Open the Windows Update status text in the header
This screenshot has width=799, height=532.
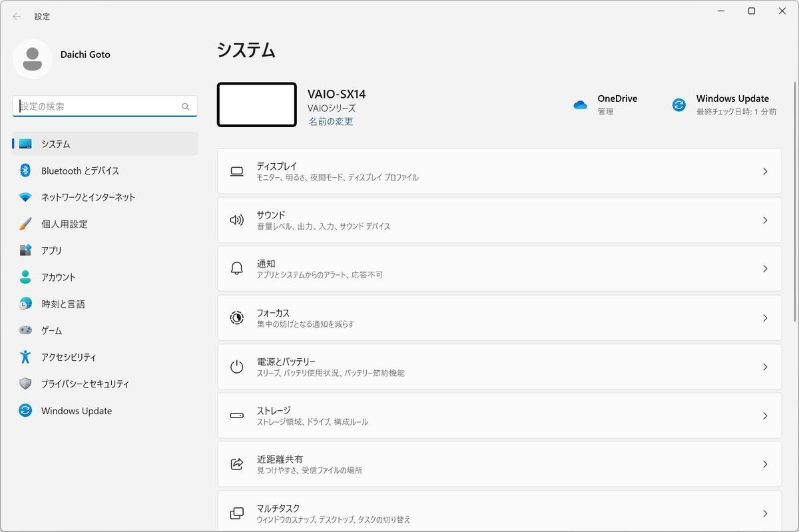[x=736, y=112]
